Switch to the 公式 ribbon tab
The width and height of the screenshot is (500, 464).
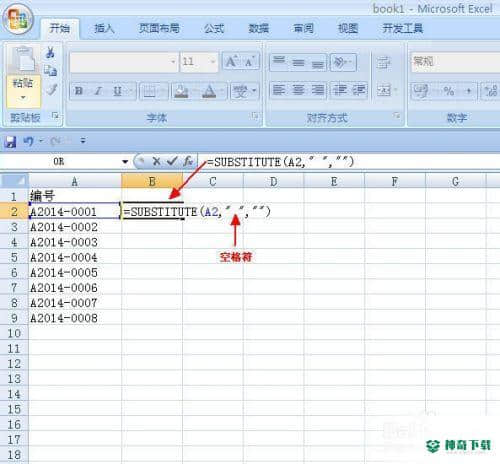(214, 28)
